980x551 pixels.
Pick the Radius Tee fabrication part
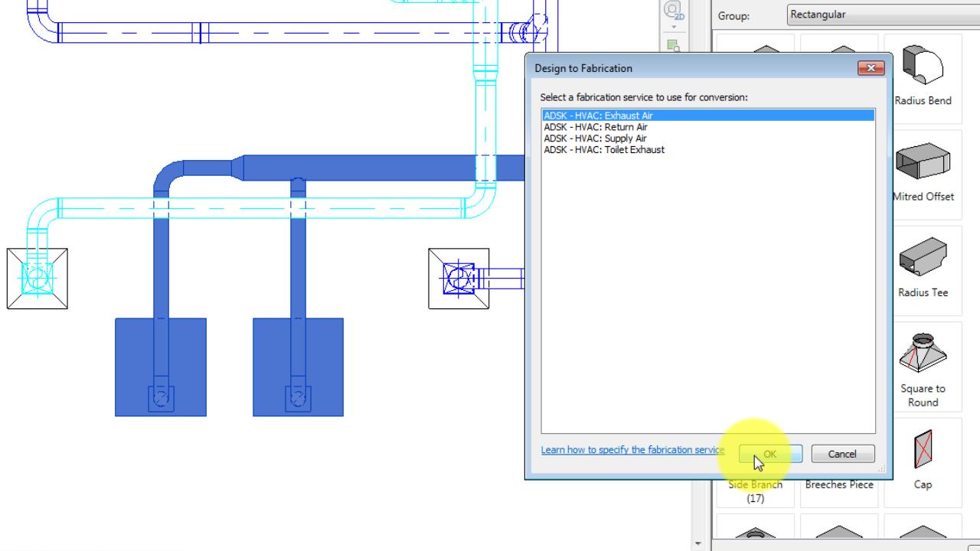923,270
